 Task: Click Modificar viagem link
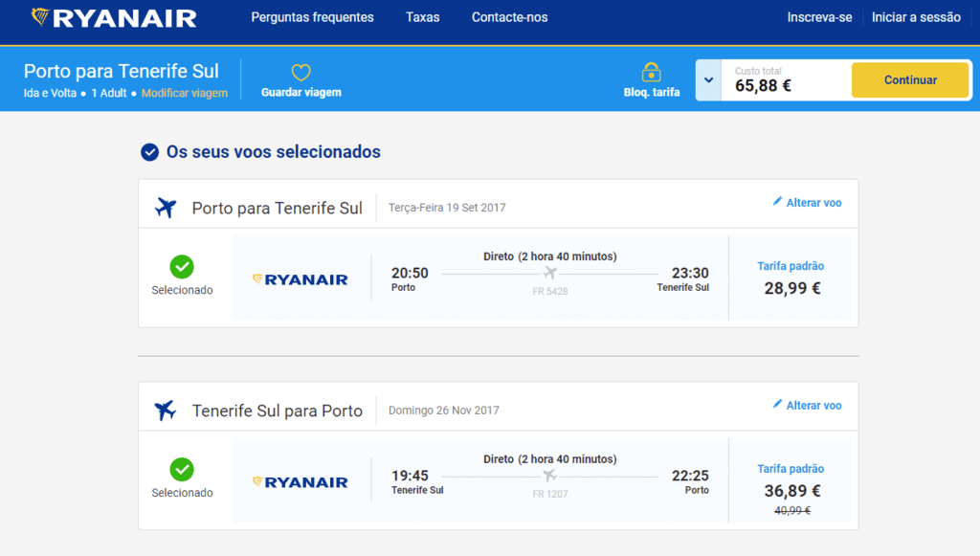[x=185, y=93]
